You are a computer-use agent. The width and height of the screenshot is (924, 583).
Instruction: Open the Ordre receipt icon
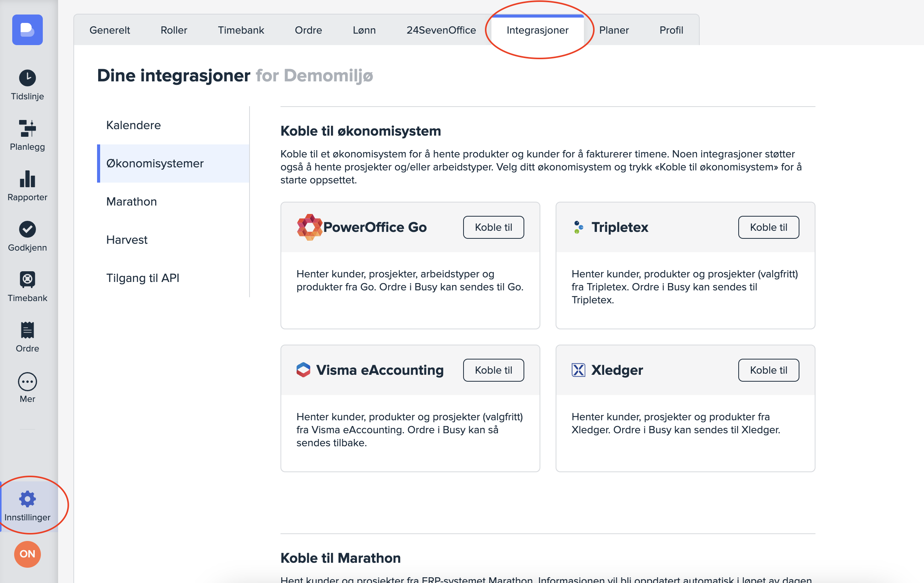(x=27, y=330)
